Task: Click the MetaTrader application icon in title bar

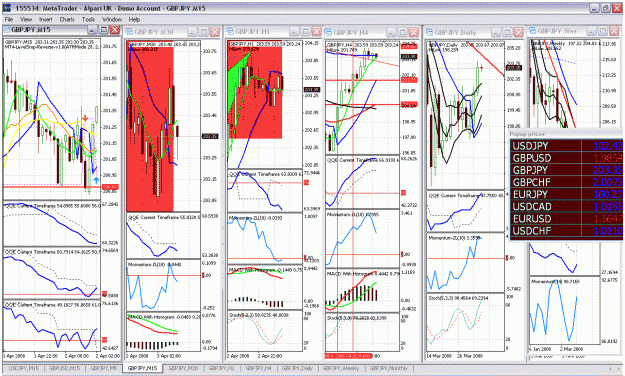Action: pos(6,8)
